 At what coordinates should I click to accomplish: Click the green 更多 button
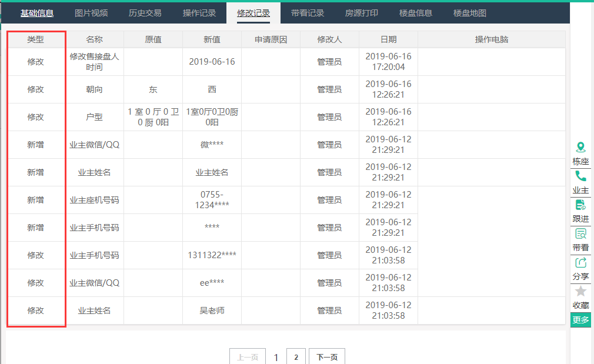pos(580,320)
